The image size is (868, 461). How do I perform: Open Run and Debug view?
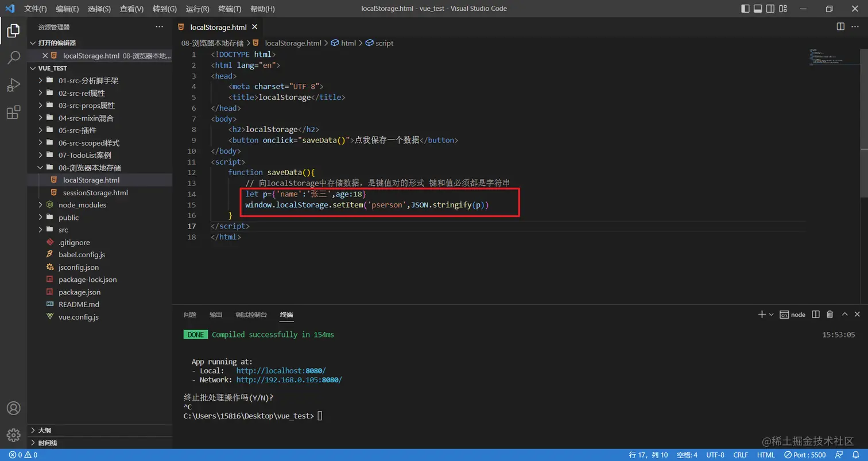[13, 85]
